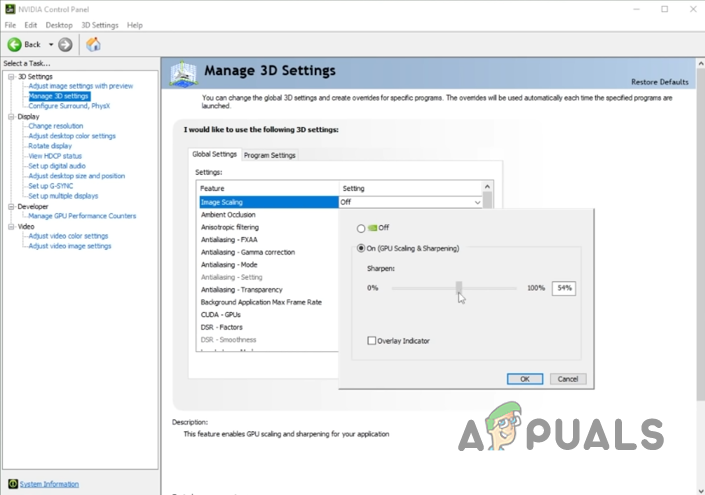Open View HDCP status task
The width and height of the screenshot is (705, 495).
click(55, 156)
